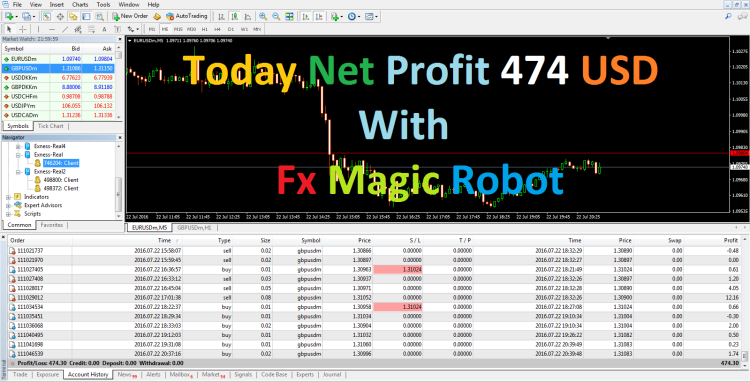Click the New Order button
The width and height of the screenshot is (750, 382).
pyautogui.click(x=130, y=16)
